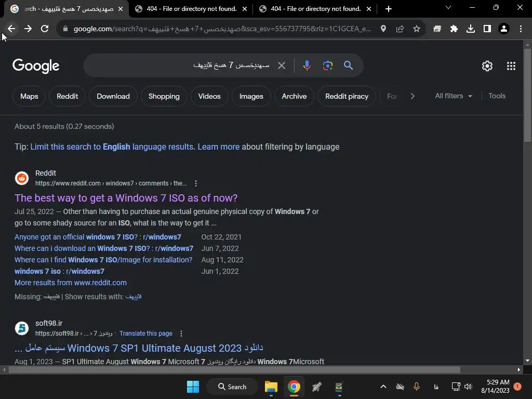Open more options for the soft98.ir result
The width and height of the screenshot is (532, 399).
181,334
